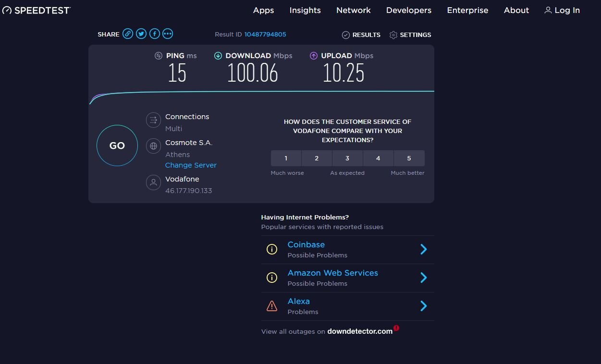This screenshot has height=364, width=601.
Task: Click the IP address 46.177.190.133
Action: [x=188, y=191]
